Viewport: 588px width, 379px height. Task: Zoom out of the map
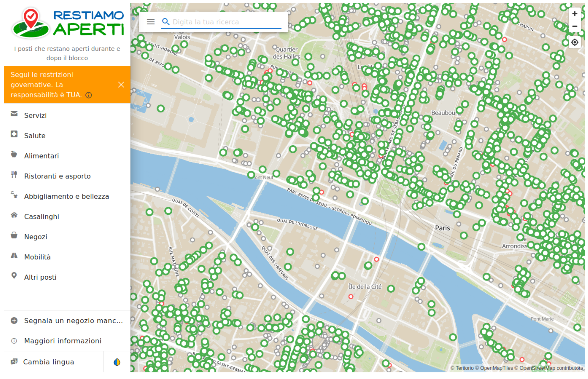(574, 26)
